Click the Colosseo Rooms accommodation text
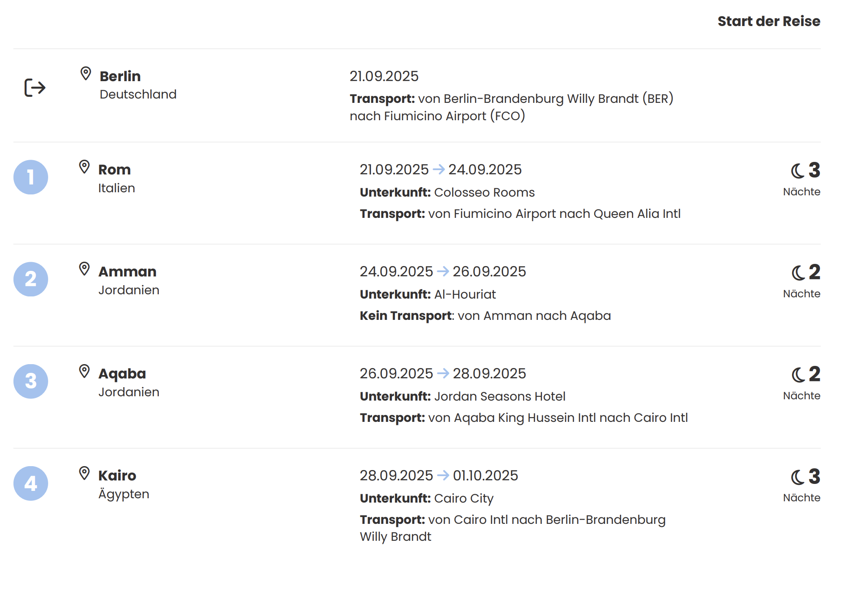This screenshot has height=592, width=868. pos(484,192)
